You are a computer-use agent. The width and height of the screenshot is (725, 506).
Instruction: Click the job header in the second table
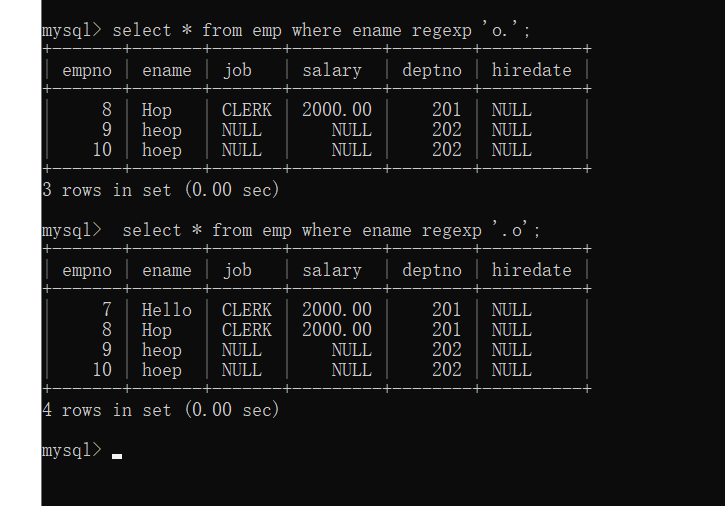(x=238, y=271)
